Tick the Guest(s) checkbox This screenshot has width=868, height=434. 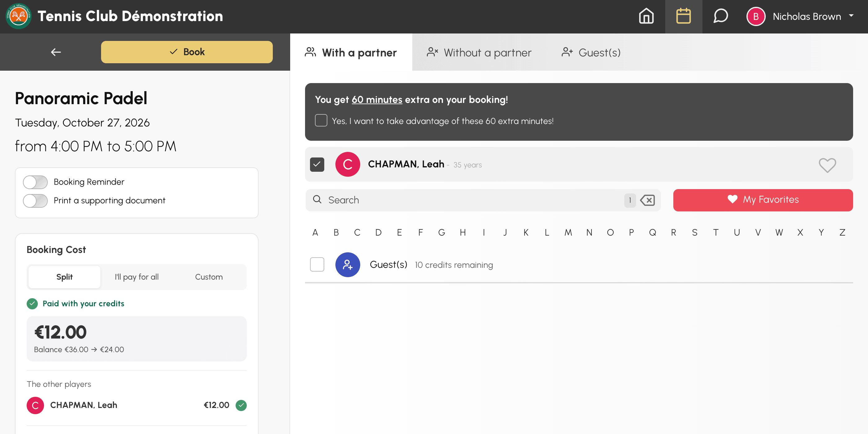click(x=317, y=264)
